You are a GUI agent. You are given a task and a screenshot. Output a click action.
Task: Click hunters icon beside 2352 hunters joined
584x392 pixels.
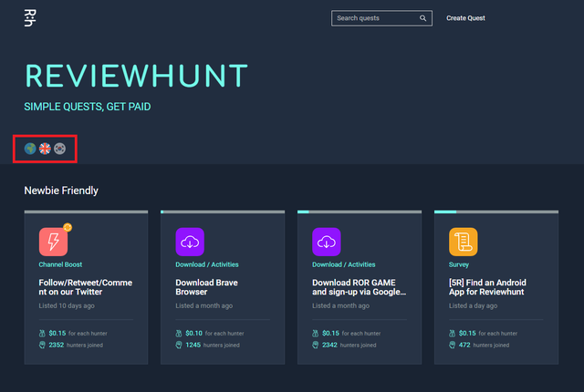[42, 345]
